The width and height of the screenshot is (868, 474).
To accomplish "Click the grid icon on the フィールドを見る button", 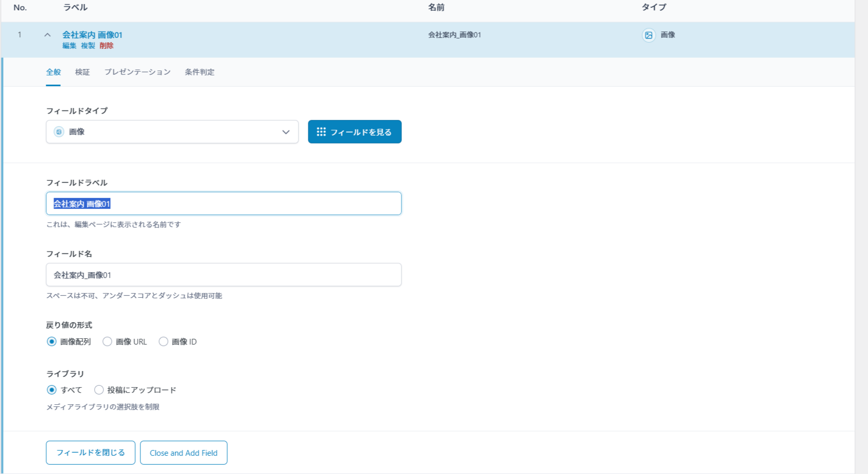I will [x=321, y=132].
